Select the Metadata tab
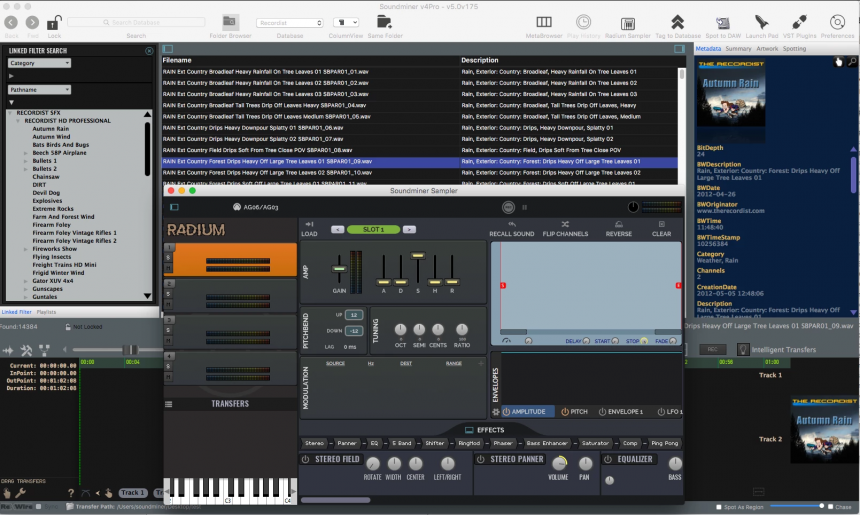The width and height of the screenshot is (860, 515). [708, 49]
